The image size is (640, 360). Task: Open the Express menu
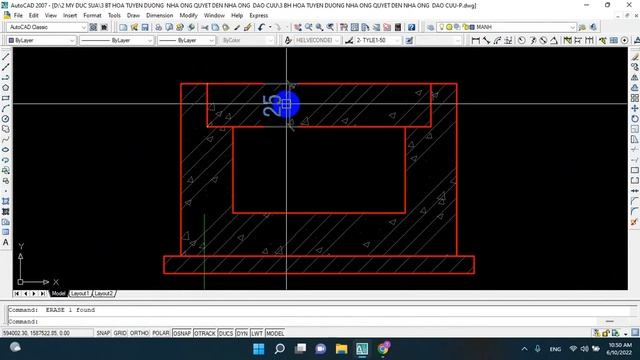259,16
